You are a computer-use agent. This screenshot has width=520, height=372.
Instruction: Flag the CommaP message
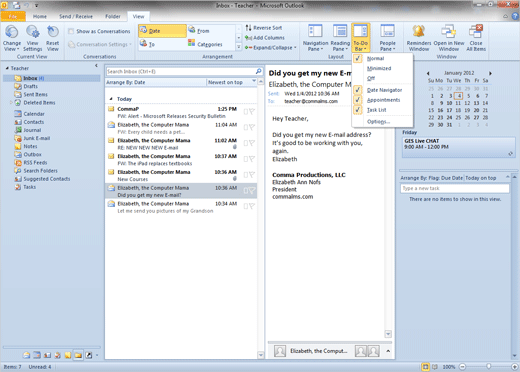252,112
